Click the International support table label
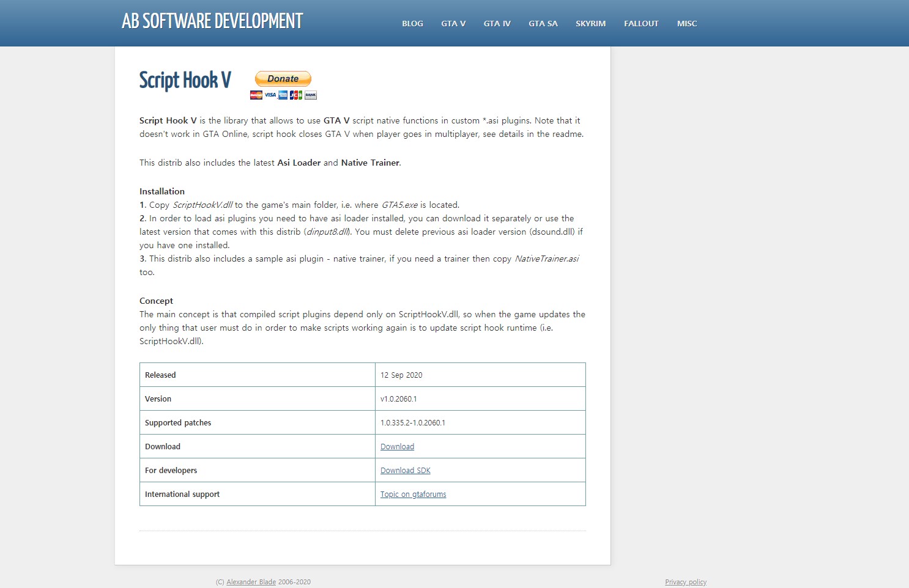The height and width of the screenshot is (588, 909). [182, 494]
